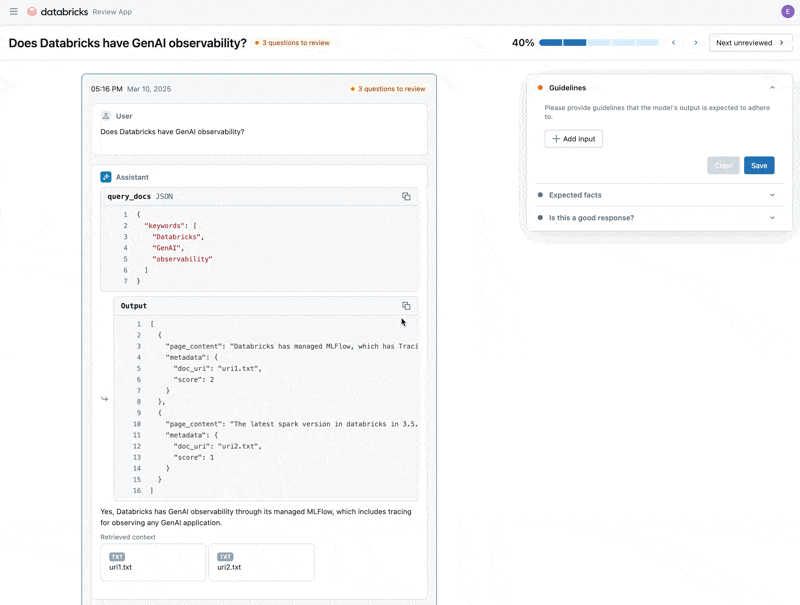Go to previous question arrow
Screen dimensions: 800x605
(674, 43)
